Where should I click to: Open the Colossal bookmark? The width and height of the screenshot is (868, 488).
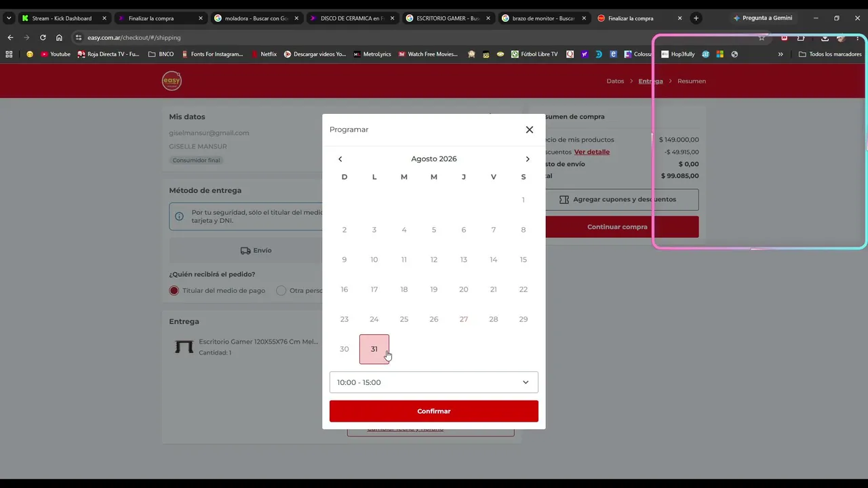[638, 54]
